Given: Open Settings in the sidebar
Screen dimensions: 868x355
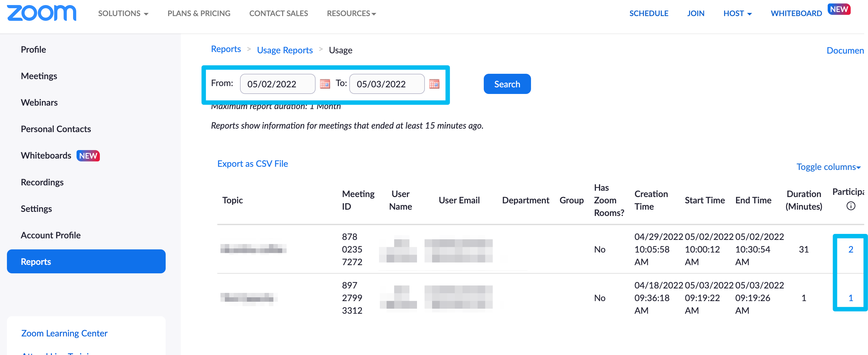Looking at the screenshot, I should 36,208.
